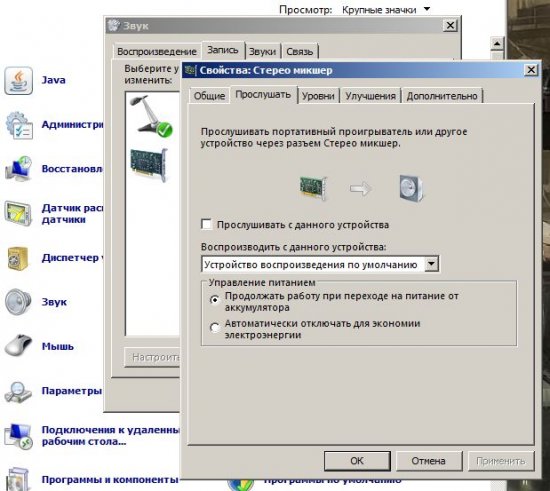
Task: Open the Датчик расположения icon
Action: tap(18, 213)
